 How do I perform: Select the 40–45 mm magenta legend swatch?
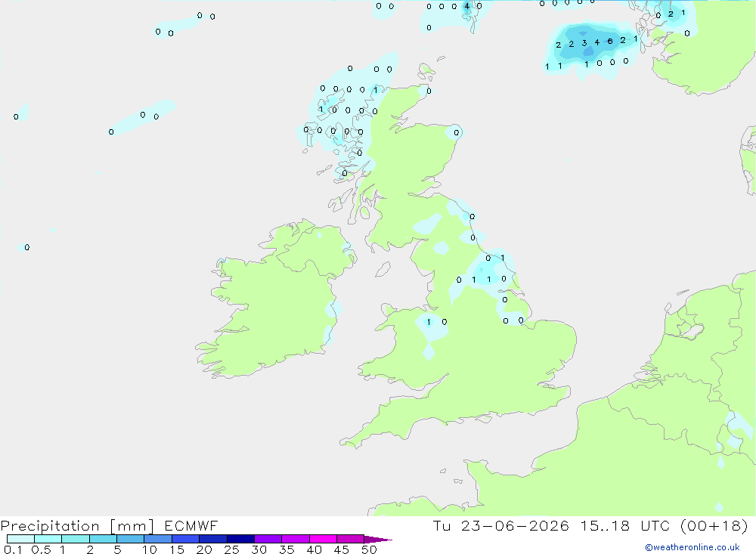[x=323, y=539]
